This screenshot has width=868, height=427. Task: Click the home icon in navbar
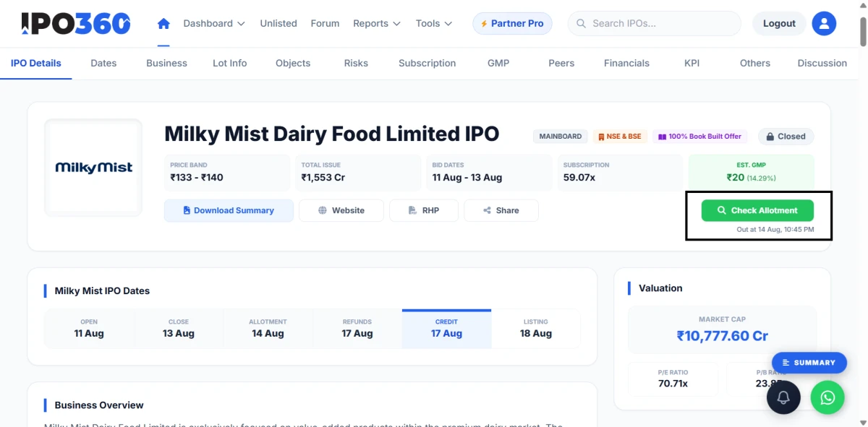(163, 23)
